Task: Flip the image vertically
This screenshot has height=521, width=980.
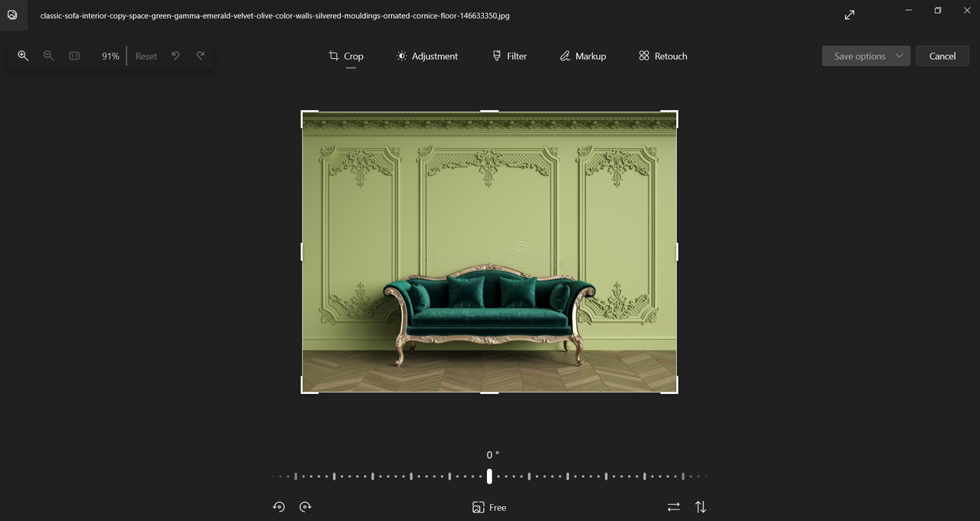Action: [701, 506]
